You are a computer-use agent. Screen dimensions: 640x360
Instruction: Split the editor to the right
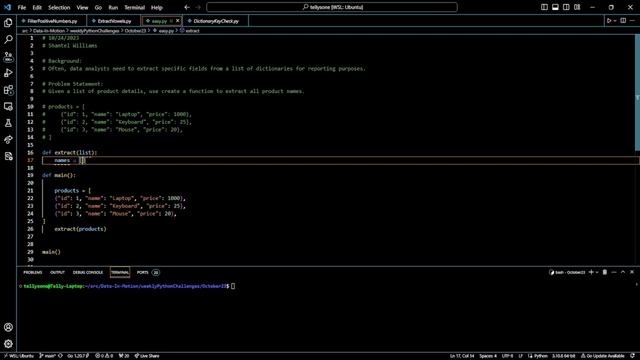point(623,21)
